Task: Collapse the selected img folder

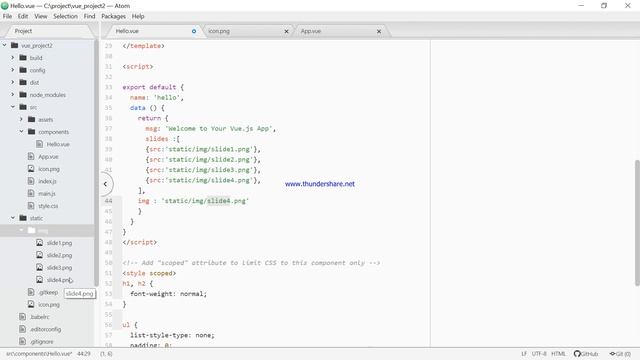Action: click(21, 230)
